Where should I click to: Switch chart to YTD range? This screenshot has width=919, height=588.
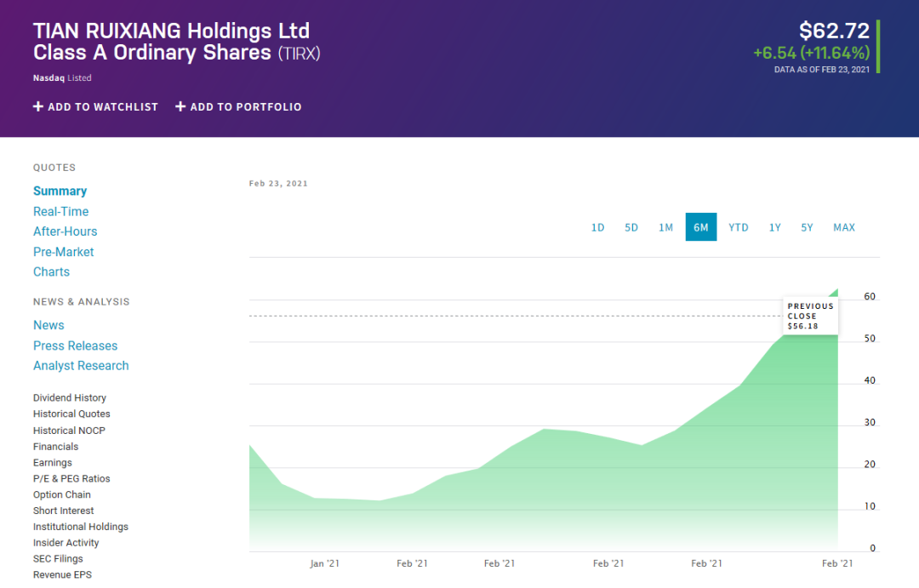[739, 227]
